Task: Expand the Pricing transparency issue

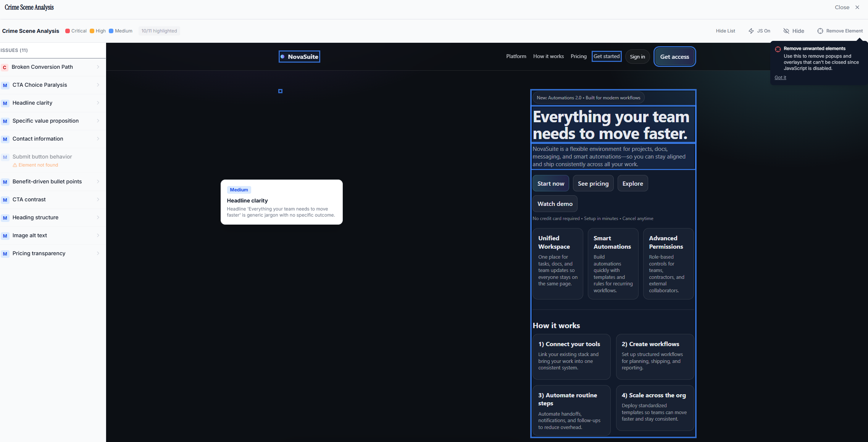Action: [98, 253]
